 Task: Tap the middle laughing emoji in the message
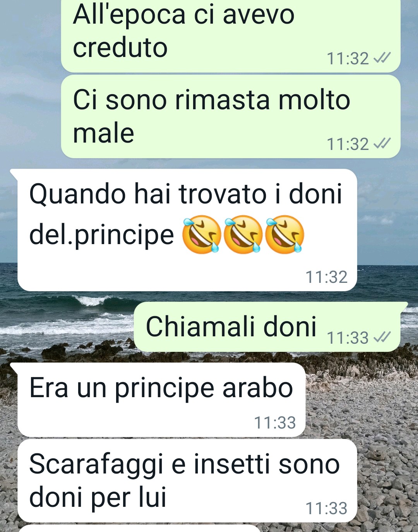point(243,235)
